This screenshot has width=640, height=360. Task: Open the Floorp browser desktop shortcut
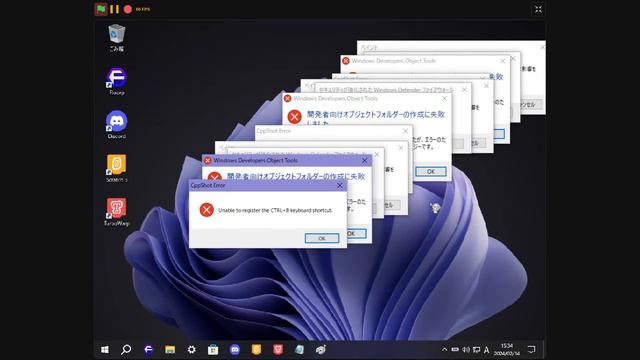coord(116,82)
